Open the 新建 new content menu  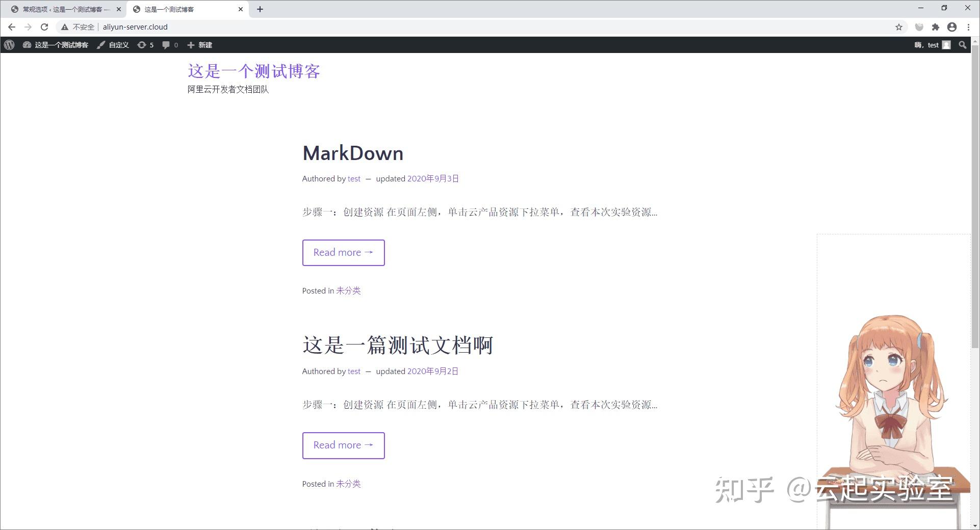click(x=199, y=45)
